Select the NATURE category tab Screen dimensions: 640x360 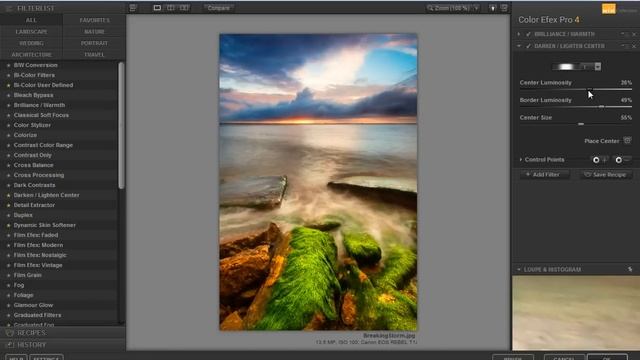point(94,31)
